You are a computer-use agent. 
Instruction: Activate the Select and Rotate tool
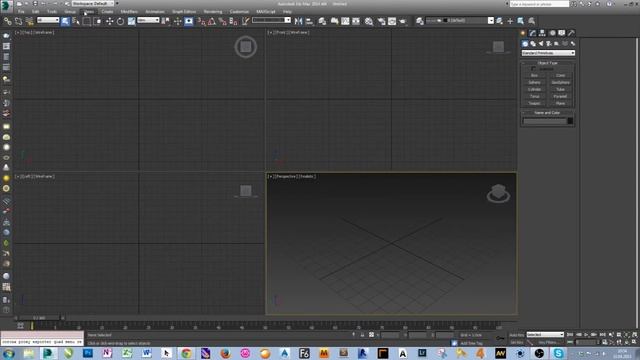[120, 21]
